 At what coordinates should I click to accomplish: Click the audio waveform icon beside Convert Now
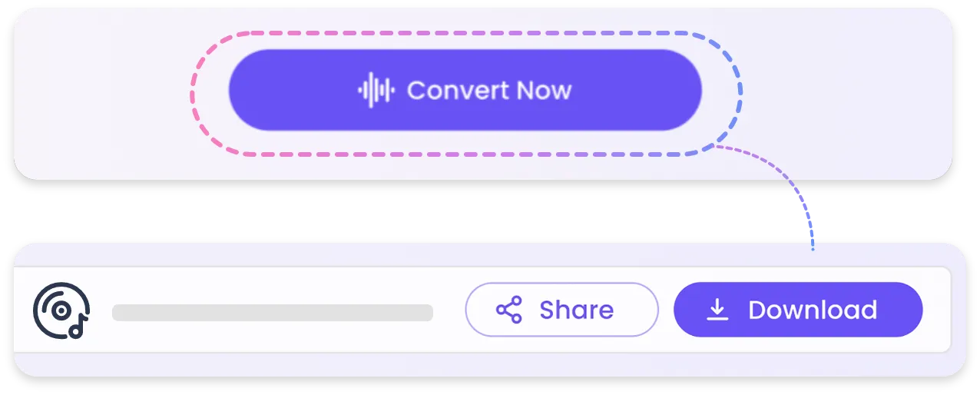click(x=376, y=90)
